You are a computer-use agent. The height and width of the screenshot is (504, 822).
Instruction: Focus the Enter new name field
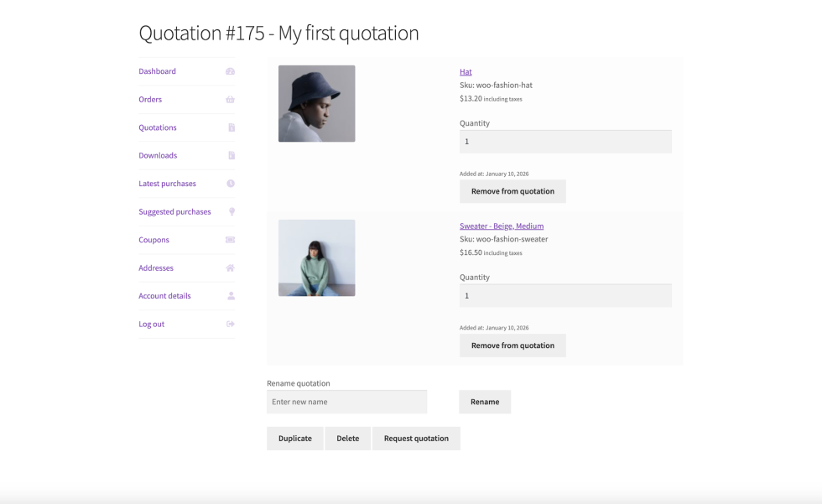[x=346, y=402]
